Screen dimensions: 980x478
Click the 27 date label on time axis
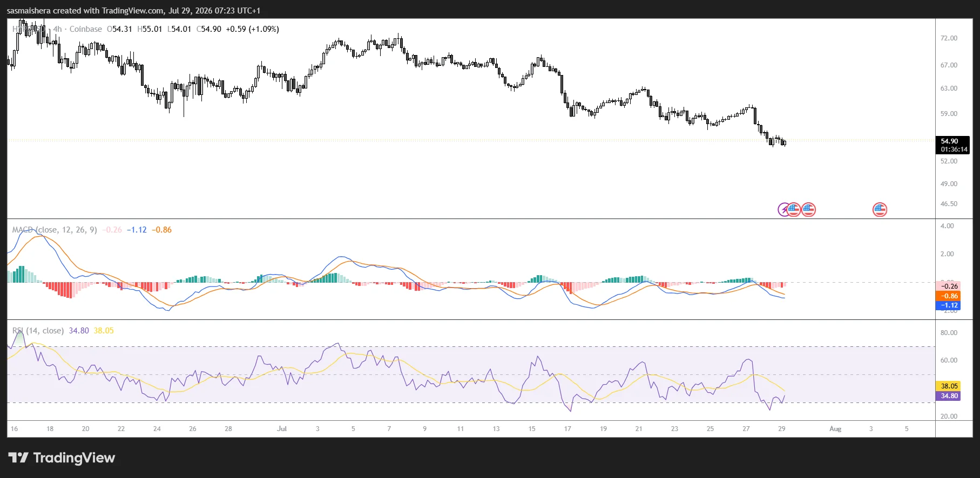(x=746, y=429)
